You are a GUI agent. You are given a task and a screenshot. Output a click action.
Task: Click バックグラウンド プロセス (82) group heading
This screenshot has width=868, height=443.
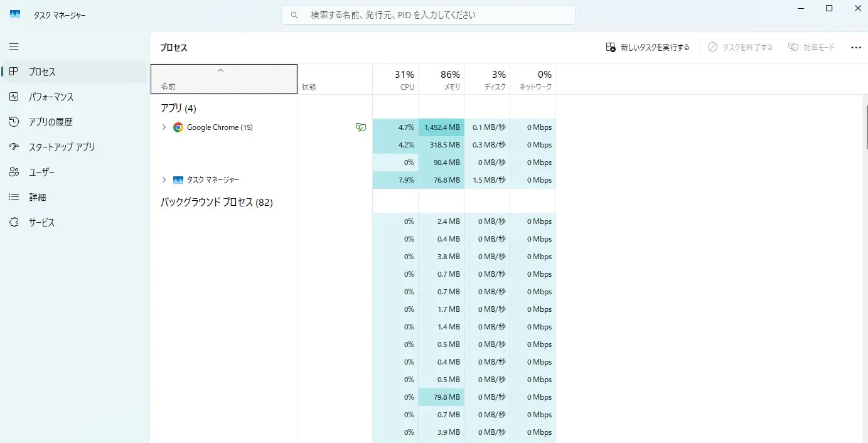point(217,202)
